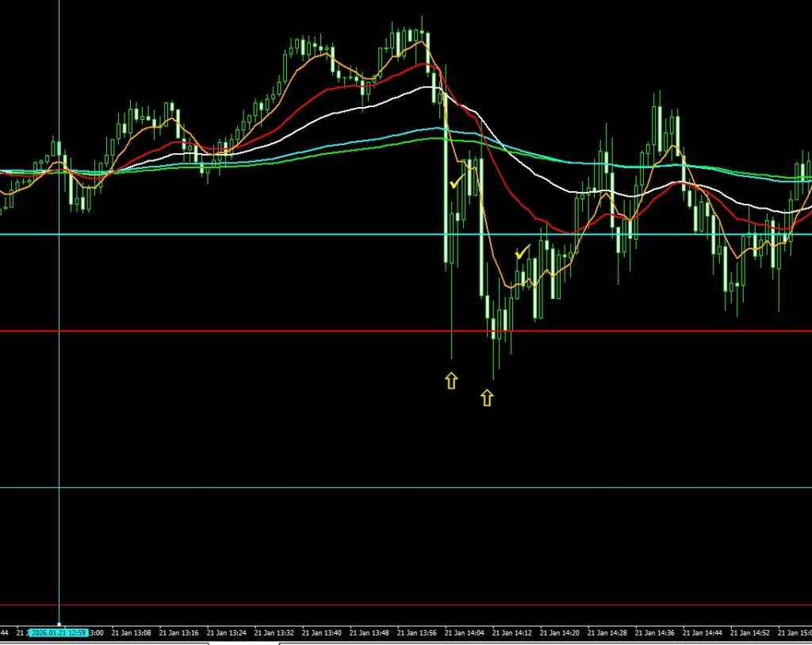Screen dimensions: 812x645
Task: Click the left yellow up-arrow marker
Action: [451, 381]
